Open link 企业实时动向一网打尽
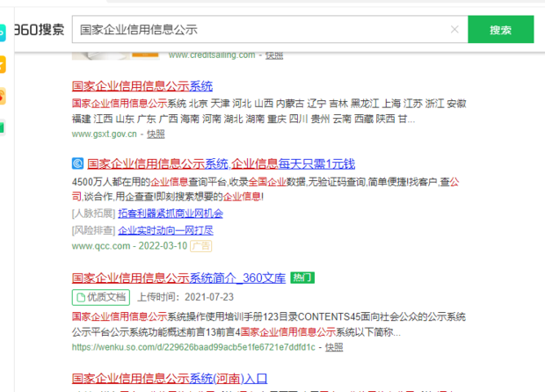The image size is (545, 392). tap(165, 230)
